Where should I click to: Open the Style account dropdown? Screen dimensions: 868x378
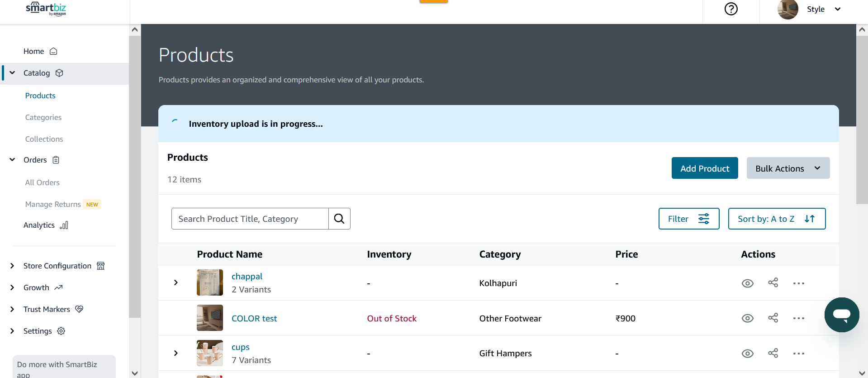838,9
